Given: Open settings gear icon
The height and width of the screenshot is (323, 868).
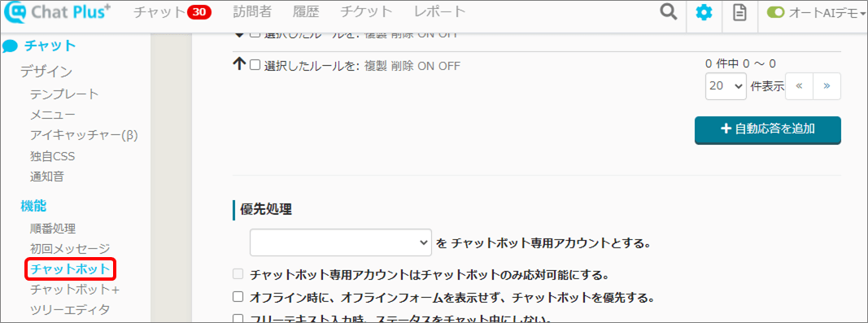Looking at the screenshot, I should coord(704,12).
